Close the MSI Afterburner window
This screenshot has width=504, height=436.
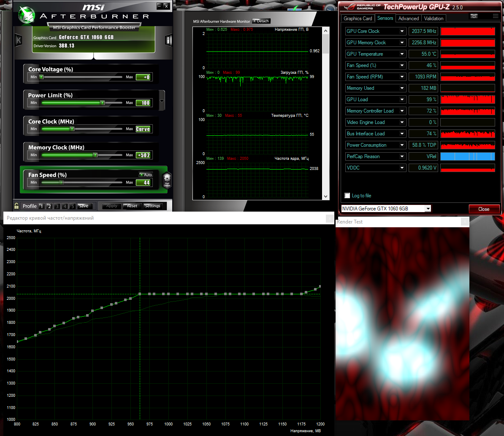[166, 6]
